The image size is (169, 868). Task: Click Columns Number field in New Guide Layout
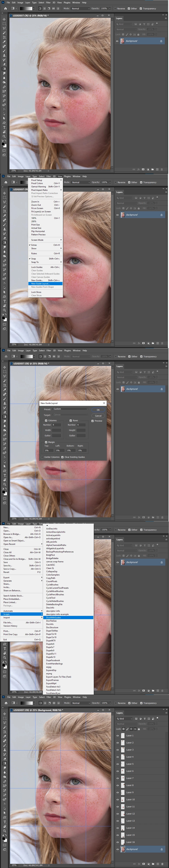pyautogui.click(x=56, y=425)
